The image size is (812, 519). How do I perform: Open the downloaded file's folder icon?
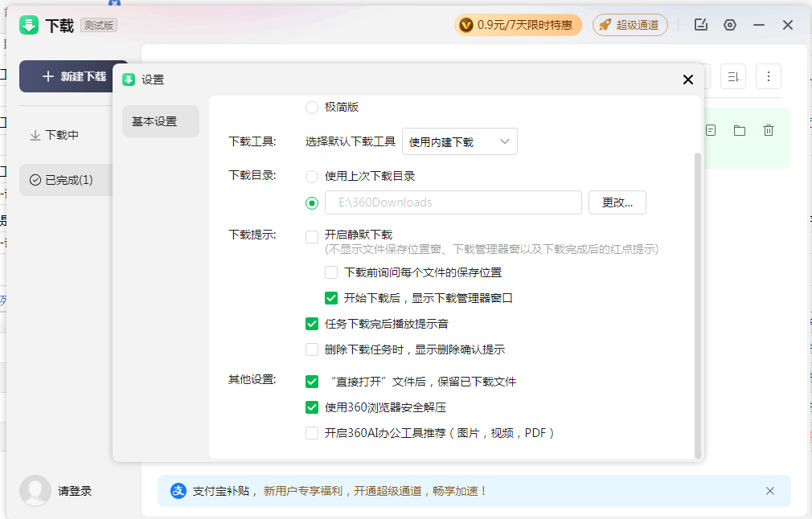(x=740, y=130)
